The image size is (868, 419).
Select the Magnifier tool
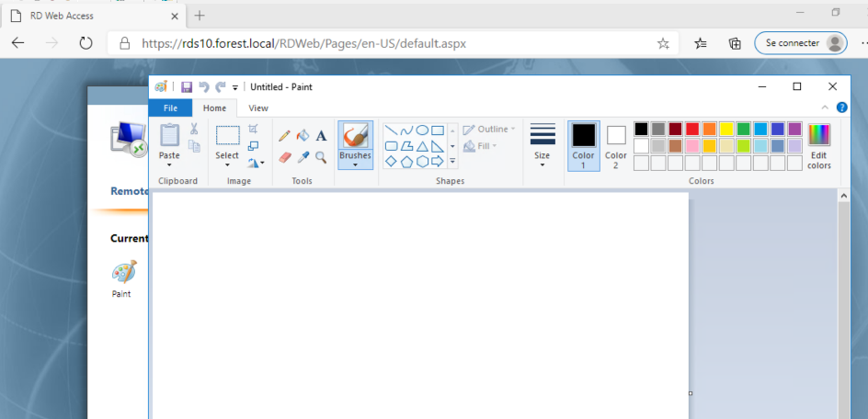[321, 158]
